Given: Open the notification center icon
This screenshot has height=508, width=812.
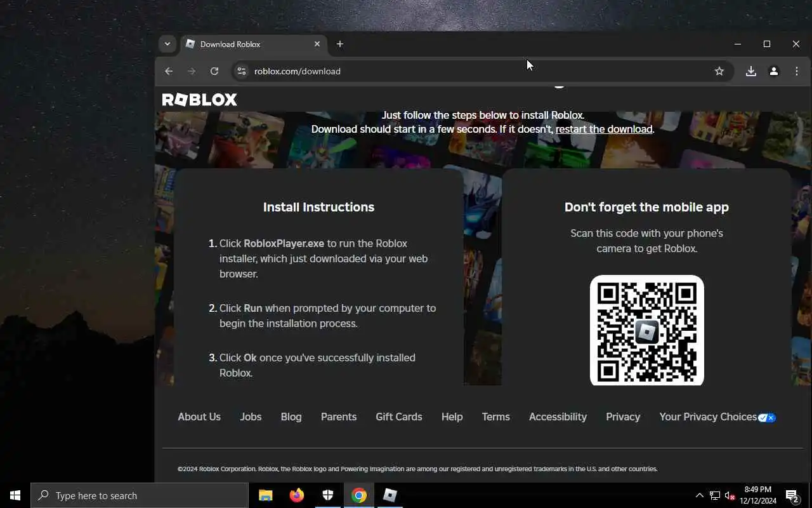Looking at the screenshot, I should (792, 495).
